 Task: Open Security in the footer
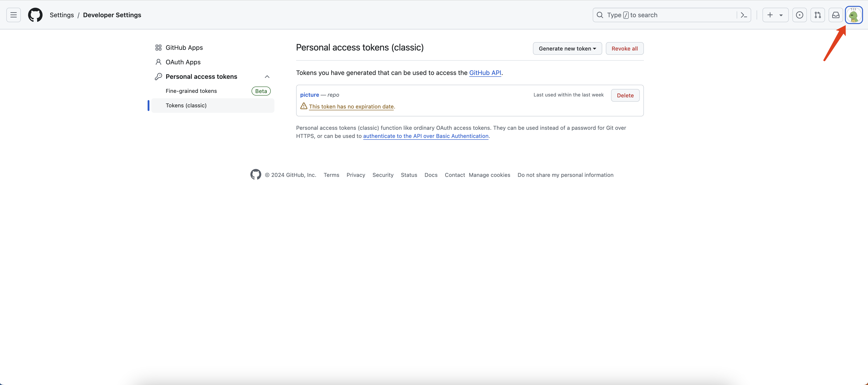383,175
